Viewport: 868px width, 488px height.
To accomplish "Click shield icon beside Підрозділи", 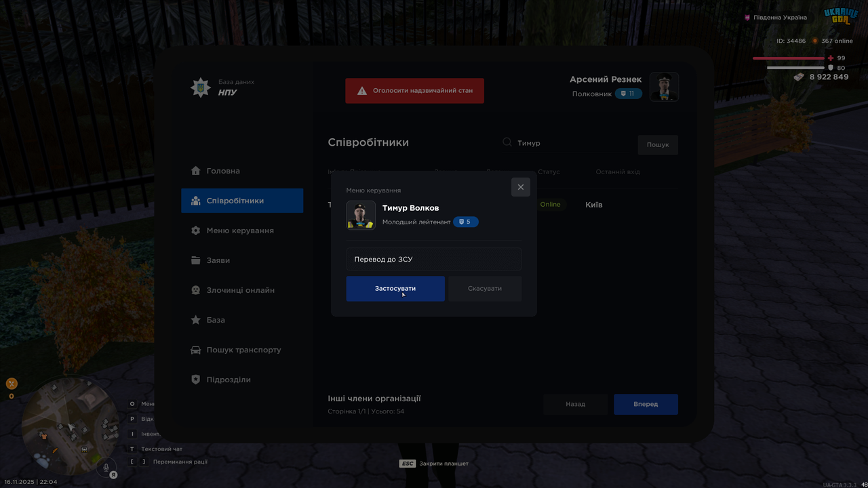I will (x=196, y=380).
